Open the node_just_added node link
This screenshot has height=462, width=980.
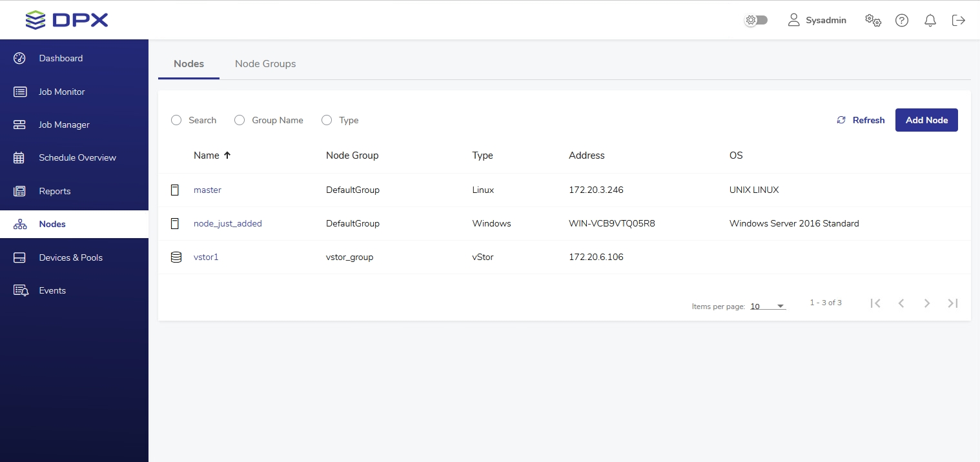[228, 223]
